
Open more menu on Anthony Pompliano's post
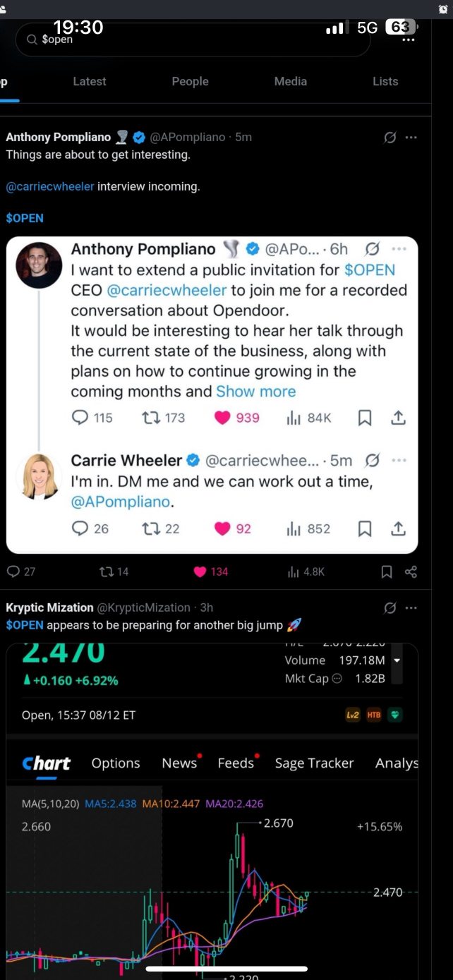[x=411, y=138]
